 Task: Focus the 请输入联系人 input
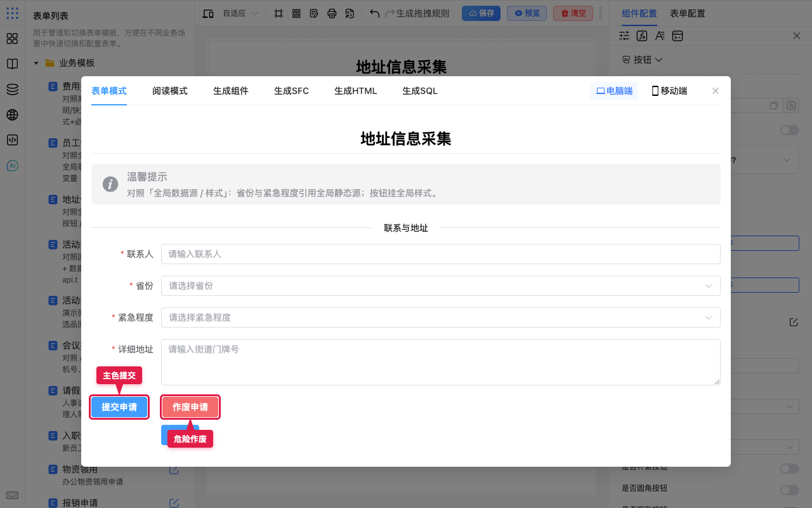click(441, 254)
